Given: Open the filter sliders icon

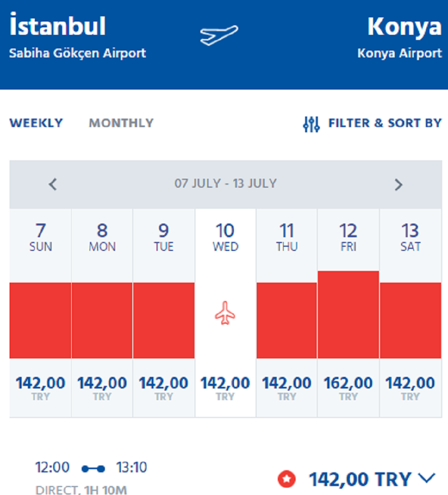Looking at the screenshot, I should click(311, 123).
